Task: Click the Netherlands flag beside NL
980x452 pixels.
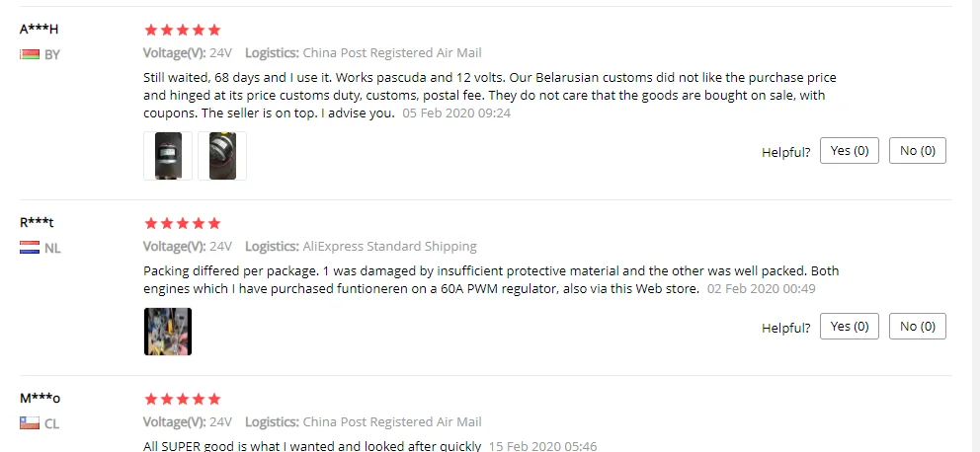Action: (x=30, y=248)
